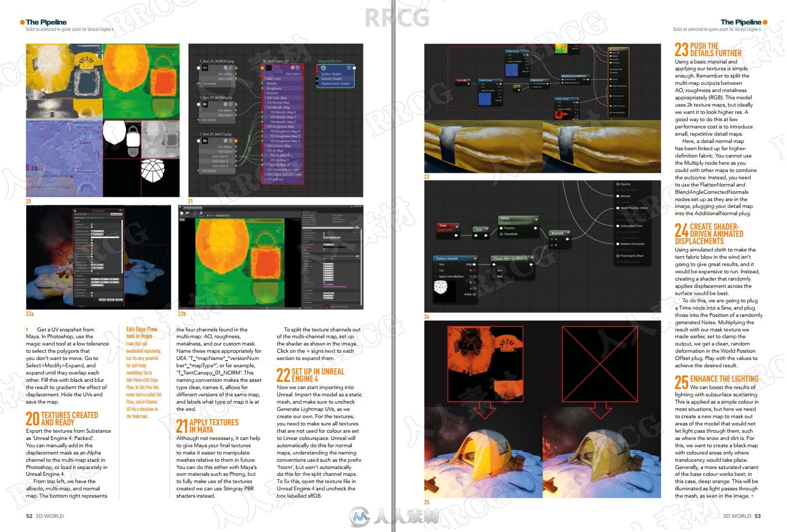Click the Subsurface Color pin
The width and height of the screenshot is (787, 532).
618,226
